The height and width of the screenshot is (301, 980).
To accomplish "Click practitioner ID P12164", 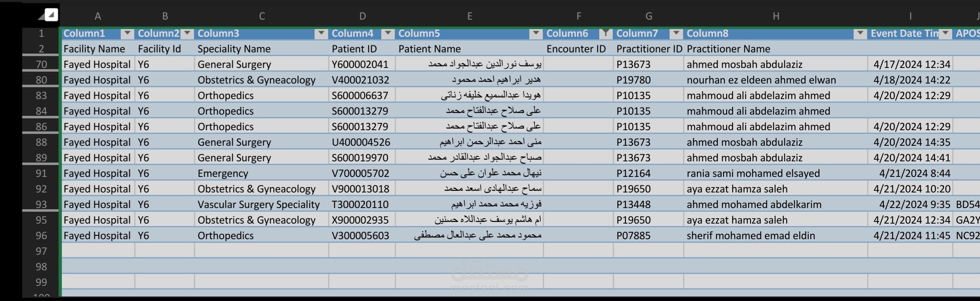I will click(x=649, y=173).
